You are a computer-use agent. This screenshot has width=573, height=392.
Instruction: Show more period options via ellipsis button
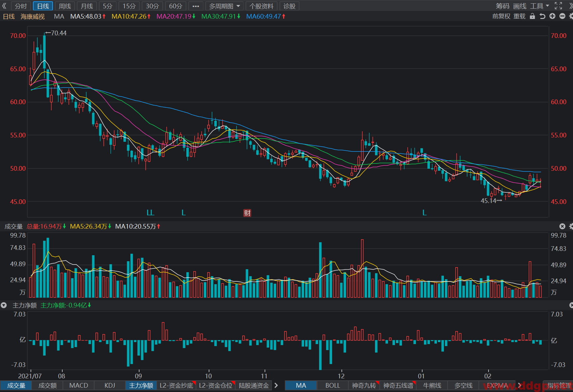pyautogui.click(x=196, y=6)
